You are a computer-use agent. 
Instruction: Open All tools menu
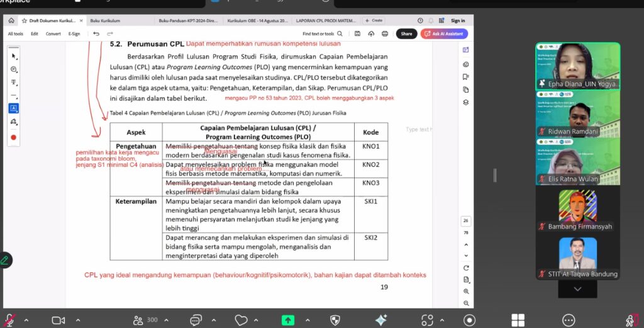16,34
